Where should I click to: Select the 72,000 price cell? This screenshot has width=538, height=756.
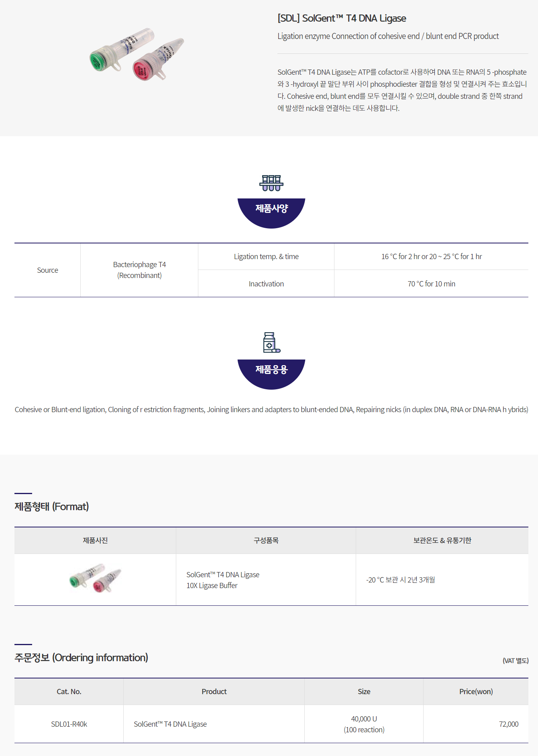tap(476, 724)
